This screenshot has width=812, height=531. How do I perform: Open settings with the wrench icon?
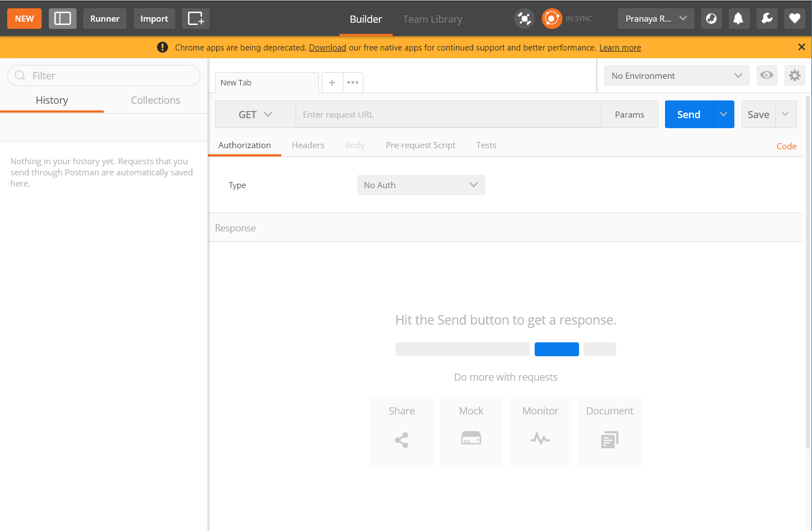767,18
